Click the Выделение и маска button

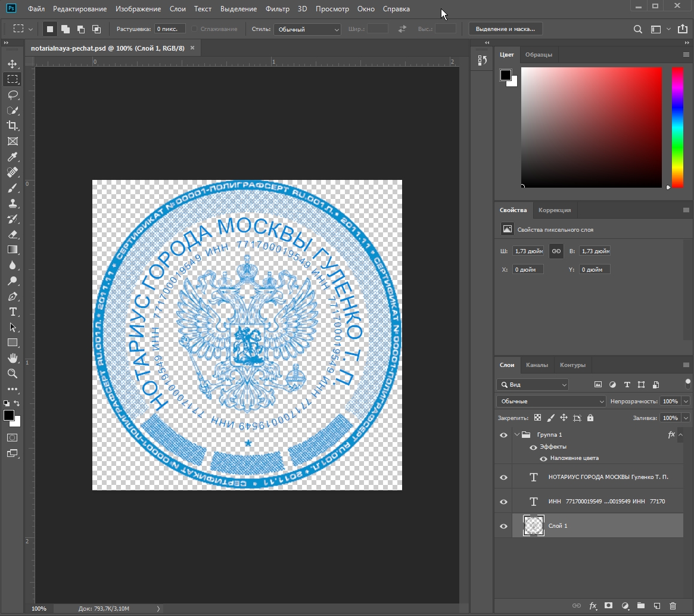(x=505, y=29)
